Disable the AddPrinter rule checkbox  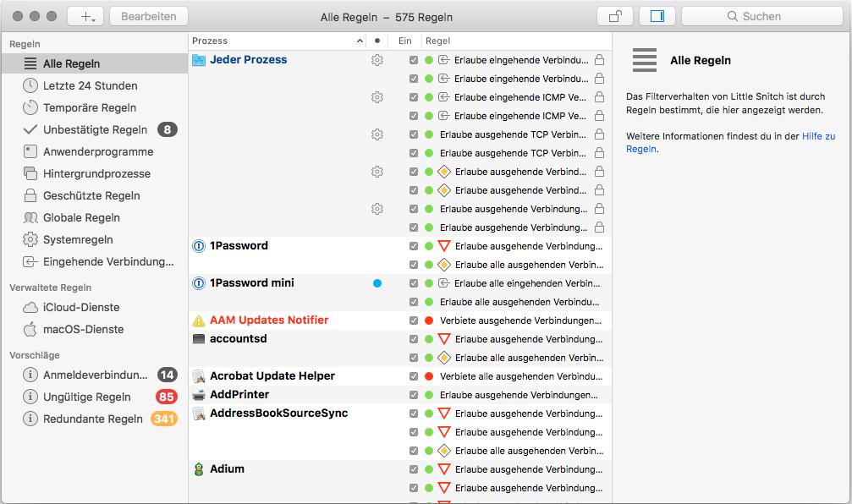click(414, 395)
